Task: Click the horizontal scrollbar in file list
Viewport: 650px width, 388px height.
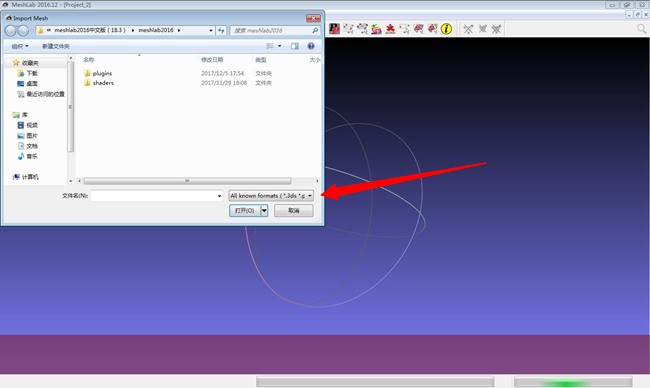Action: pos(187,181)
